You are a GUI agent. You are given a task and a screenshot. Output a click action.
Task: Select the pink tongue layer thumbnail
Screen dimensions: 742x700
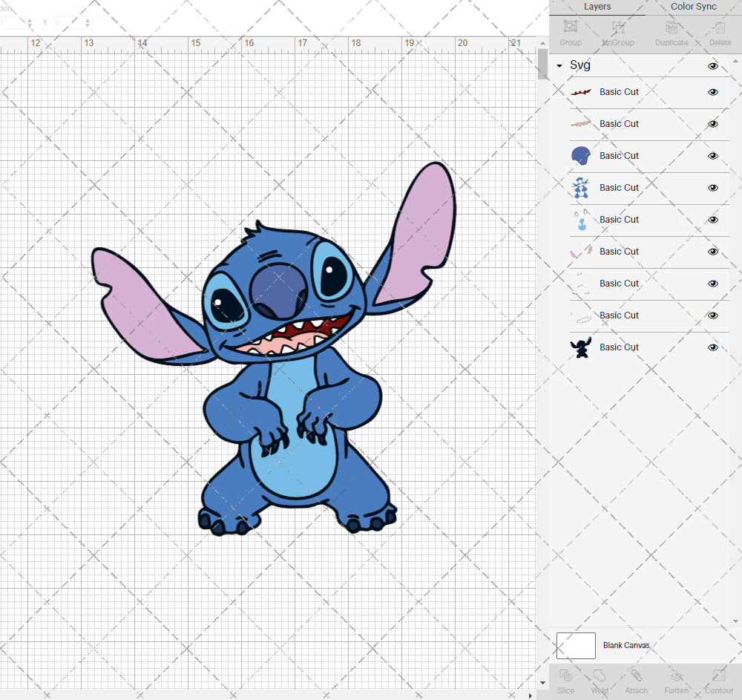(581, 124)
